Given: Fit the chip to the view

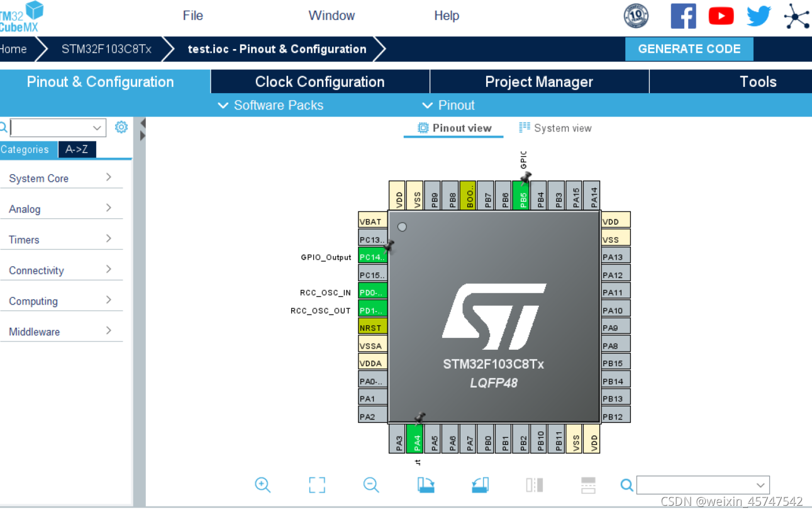Looking at the screenshot, I should [317, 484].
